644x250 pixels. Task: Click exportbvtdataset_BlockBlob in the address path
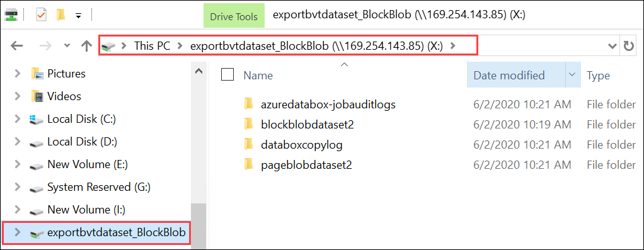[x=316, y=46]
